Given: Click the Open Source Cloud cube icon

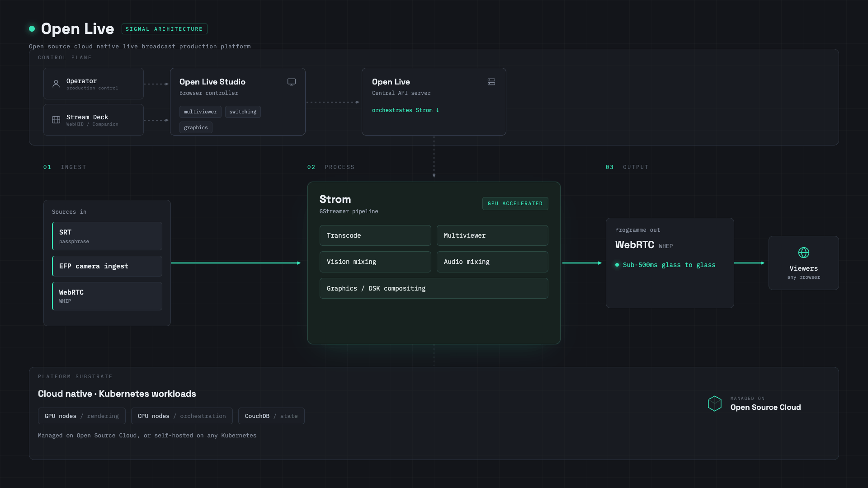Looking at the screenshot, I should 715,404.
